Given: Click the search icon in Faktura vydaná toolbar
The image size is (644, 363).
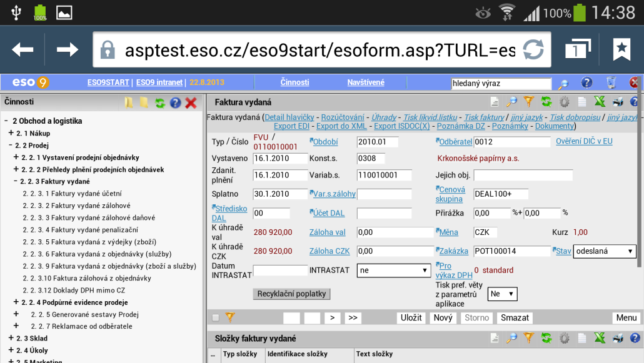Looking at the screenshot, I should click(x=511, y=102).
